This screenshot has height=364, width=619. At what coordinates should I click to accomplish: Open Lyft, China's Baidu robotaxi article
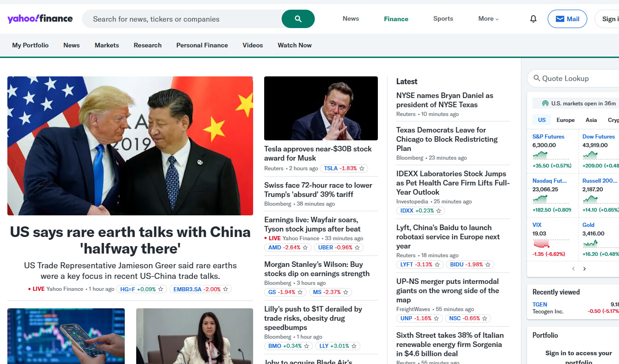coord(448,237)
